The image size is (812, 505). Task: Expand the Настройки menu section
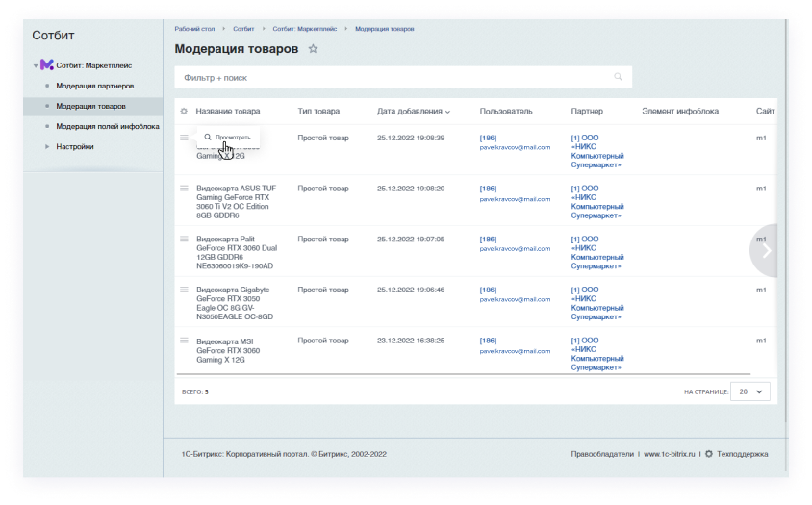pos(47,146)
